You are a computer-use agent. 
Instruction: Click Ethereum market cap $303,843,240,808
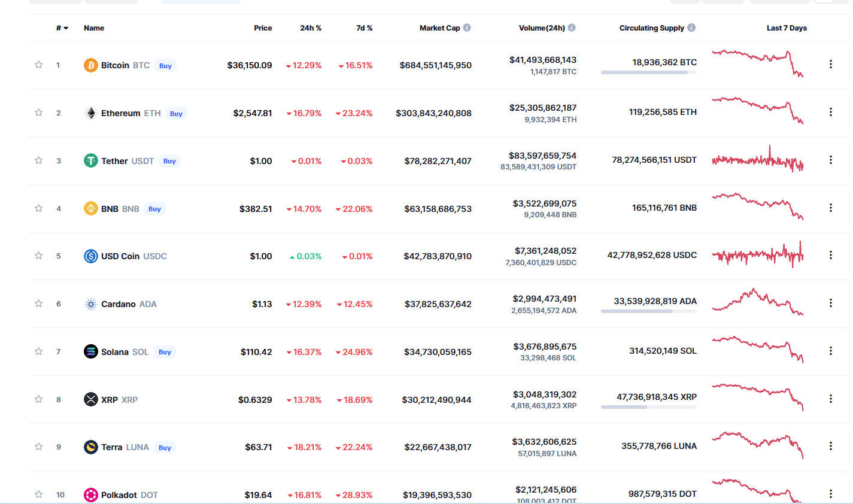433,113
